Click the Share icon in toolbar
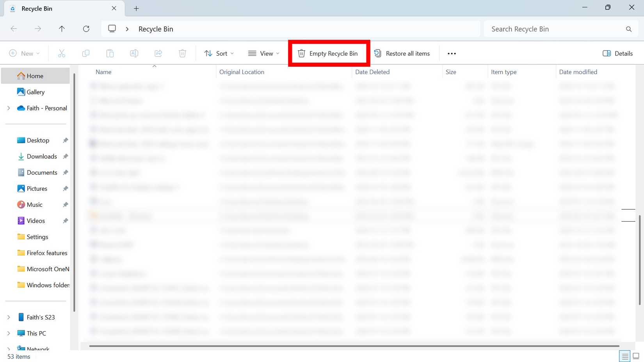Viewport: 644px width, 362px height. 158,53
